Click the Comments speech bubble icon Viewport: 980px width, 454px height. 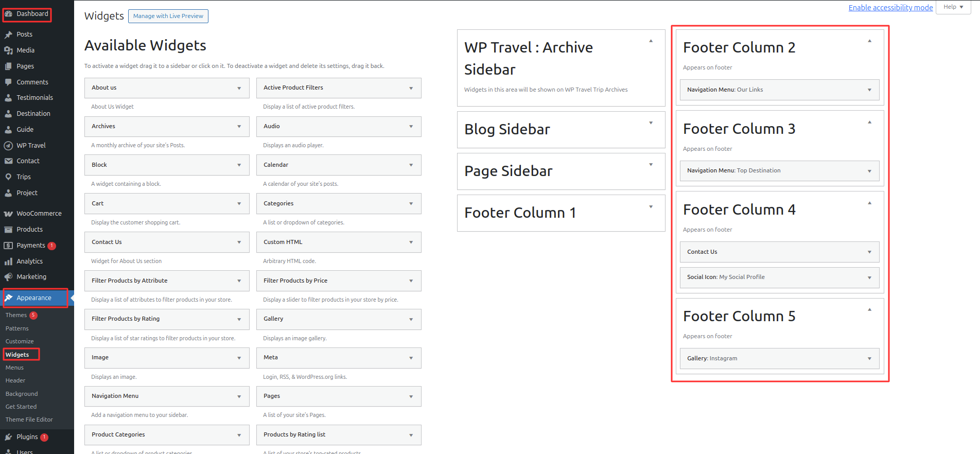[9, 82]
